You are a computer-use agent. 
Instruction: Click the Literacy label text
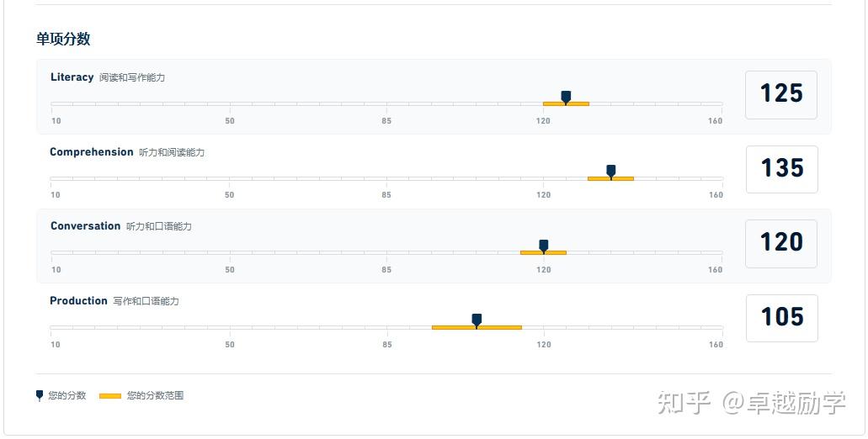coord(72,77)
